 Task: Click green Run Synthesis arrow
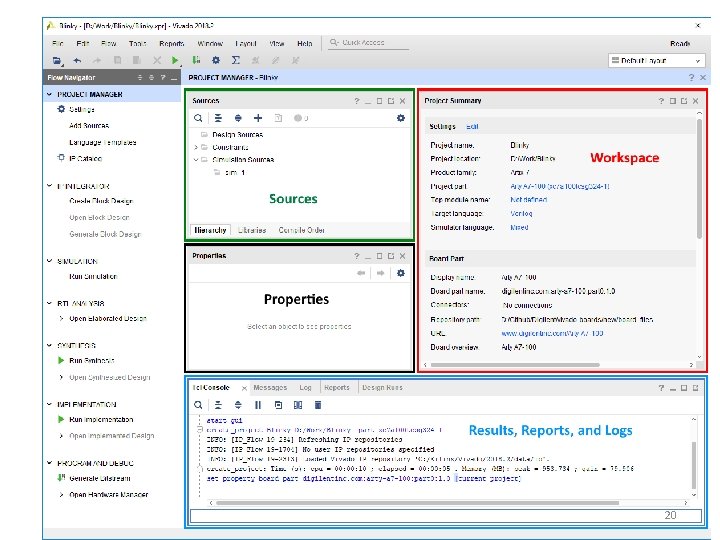pos(61,360)
